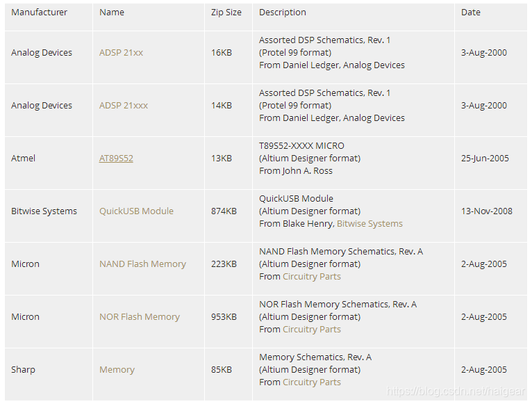The width and height of the screenshot is (532, 404).
Task: Click the Name column header
Action: click(x=111, y=13)
